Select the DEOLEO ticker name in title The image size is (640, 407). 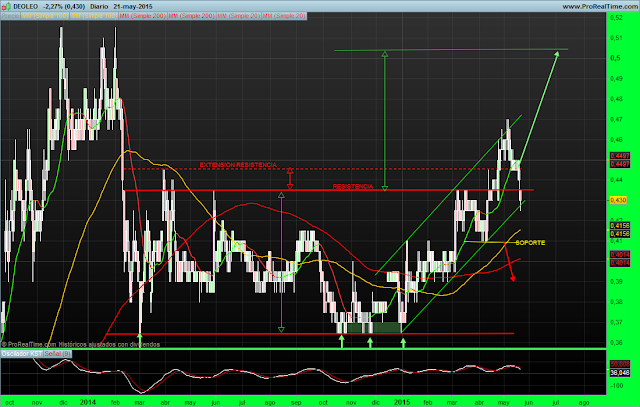click(x=26, y=7)
